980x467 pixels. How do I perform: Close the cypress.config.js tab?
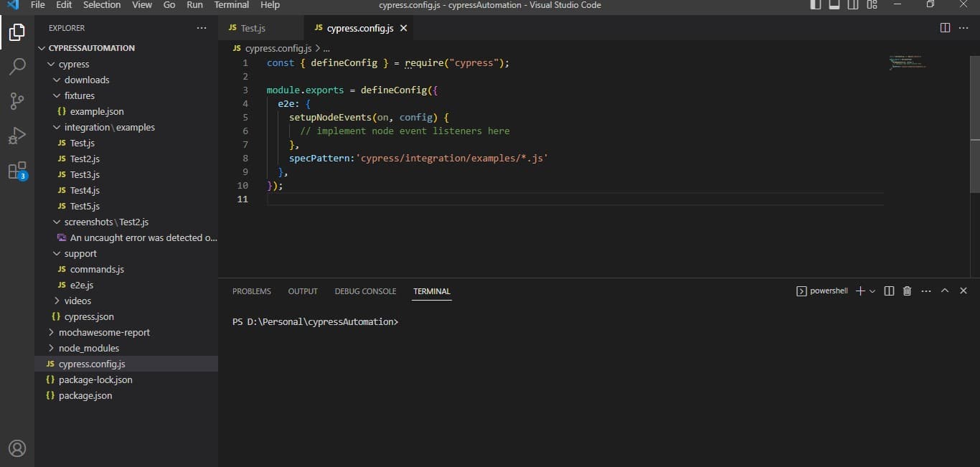tap(403, 28)
